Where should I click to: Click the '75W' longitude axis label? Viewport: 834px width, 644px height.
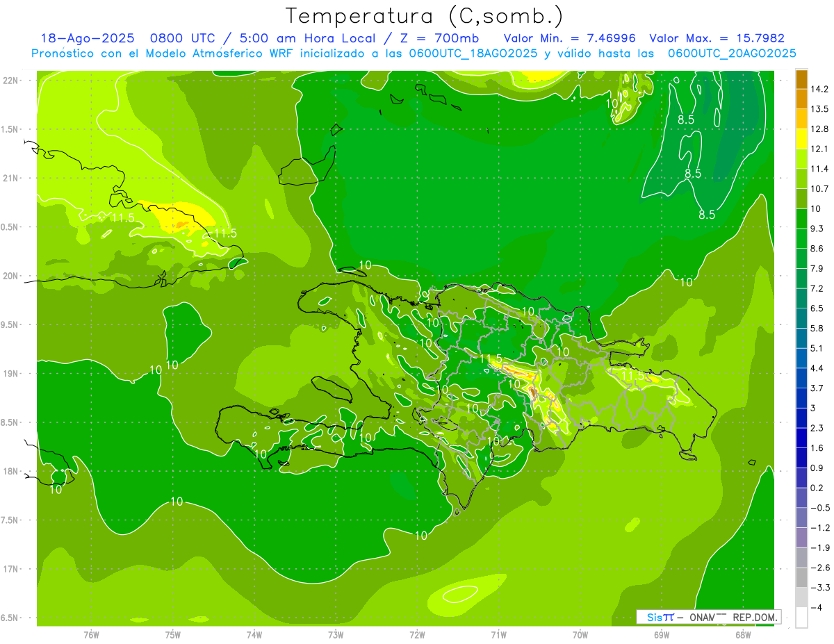173,634
